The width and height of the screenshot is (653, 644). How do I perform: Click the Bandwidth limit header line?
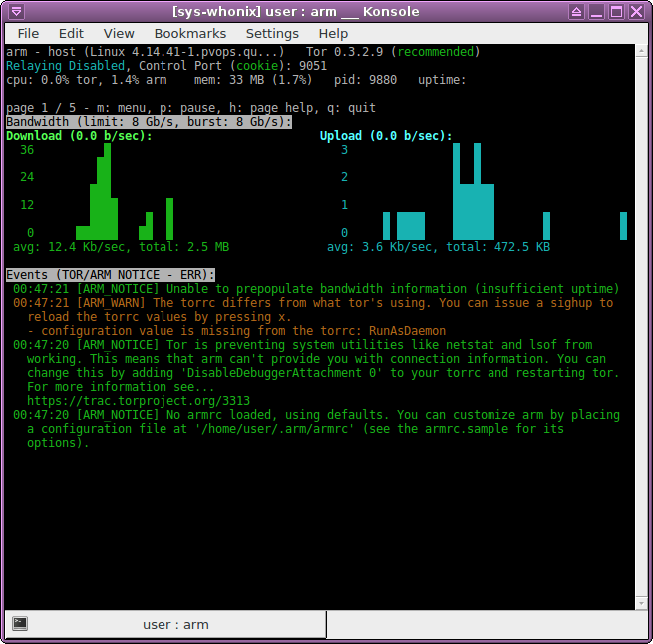[149, 122]
